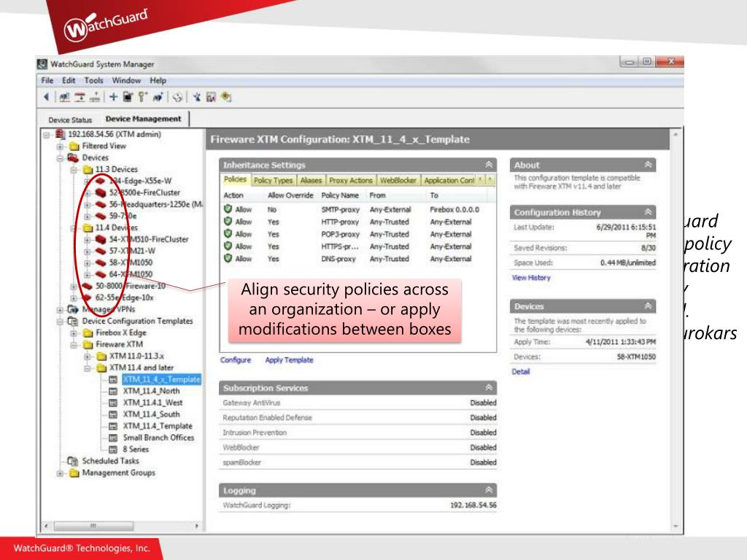Click the Policy Name column header
747x560 pixels.
340,195
